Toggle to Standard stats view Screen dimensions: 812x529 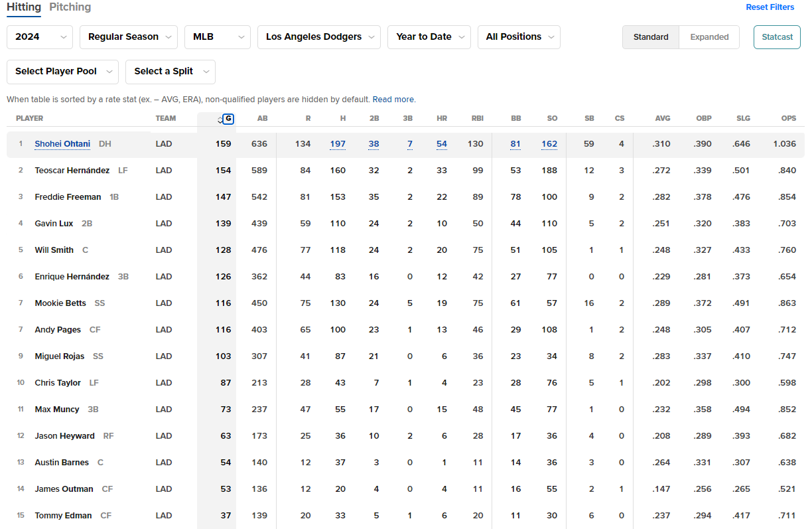(651, 37)
